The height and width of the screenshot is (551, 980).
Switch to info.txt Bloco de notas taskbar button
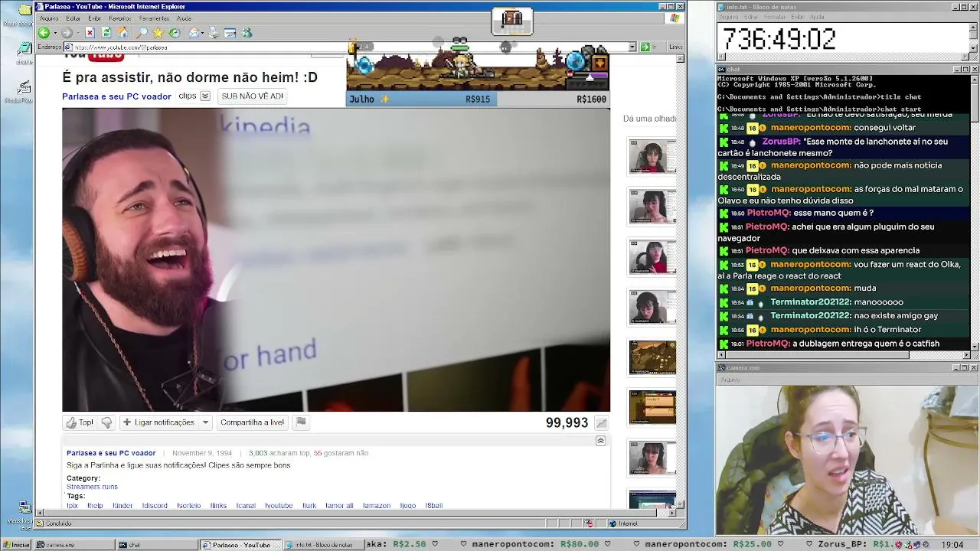[324, 545]
